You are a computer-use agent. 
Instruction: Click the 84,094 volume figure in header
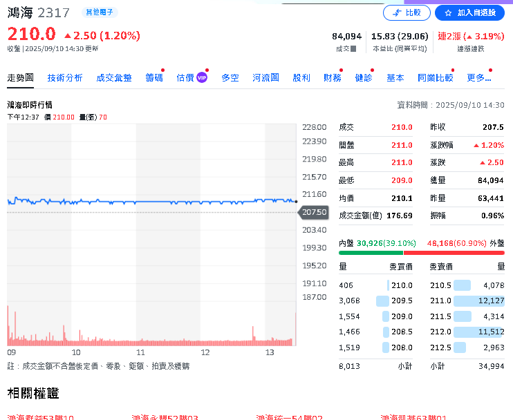tap(347, 37)
